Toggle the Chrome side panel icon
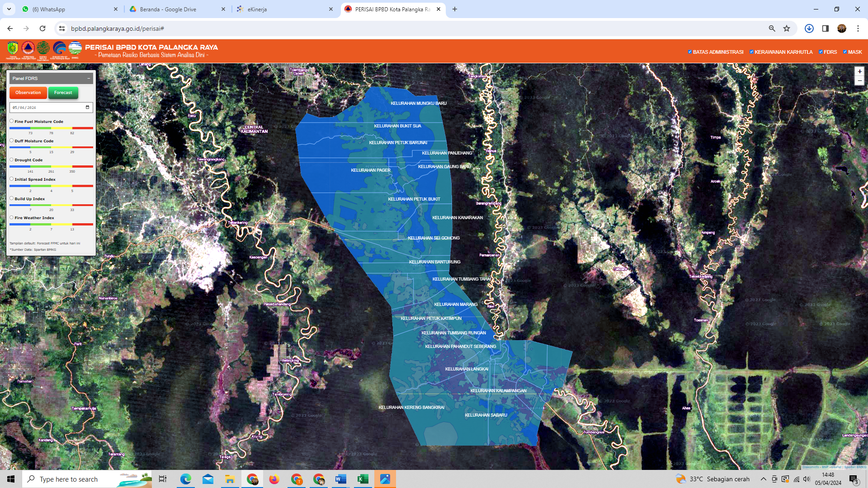This screenshot has height=488, width=868. click(826, 28)
